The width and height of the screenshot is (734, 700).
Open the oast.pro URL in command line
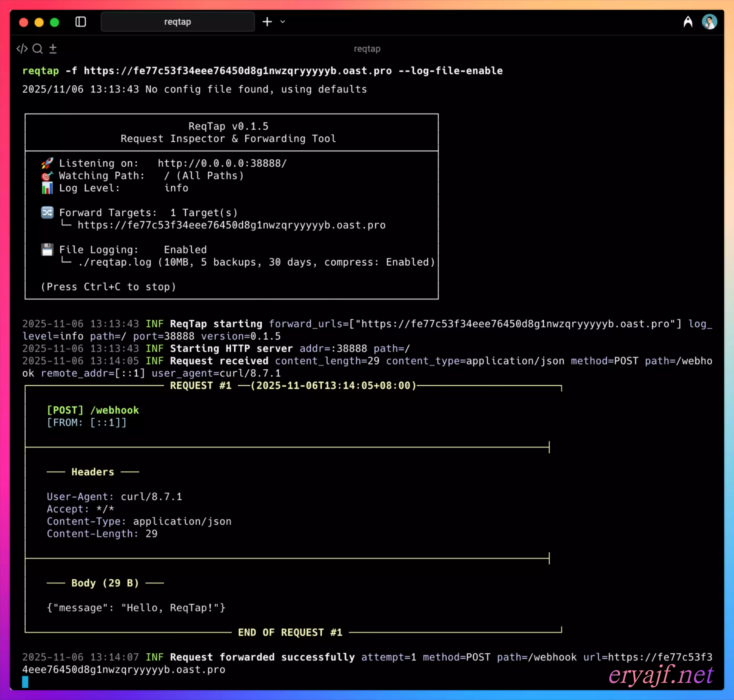click(238, 71)
